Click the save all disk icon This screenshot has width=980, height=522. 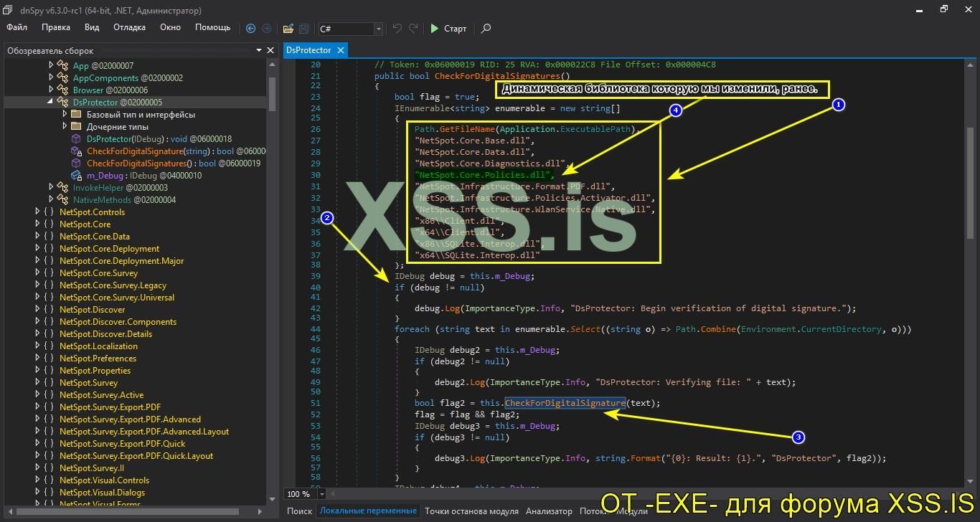click(x=304, y=29)
